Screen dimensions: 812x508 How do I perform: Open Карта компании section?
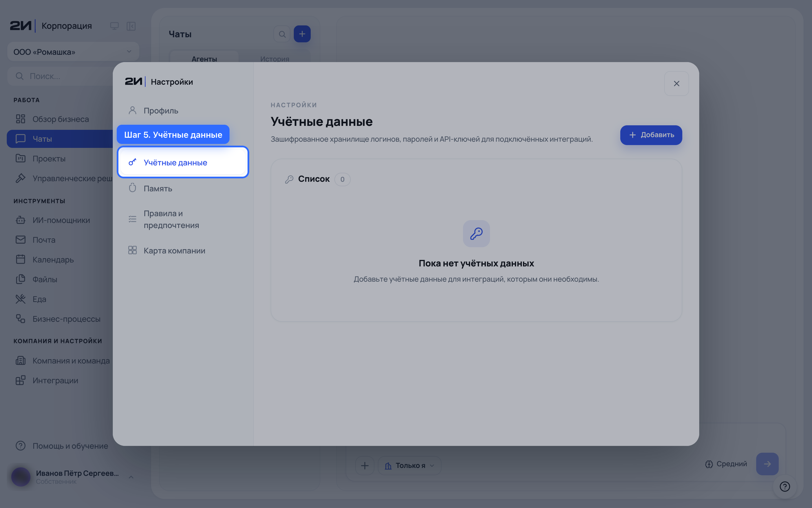[183, 250]
